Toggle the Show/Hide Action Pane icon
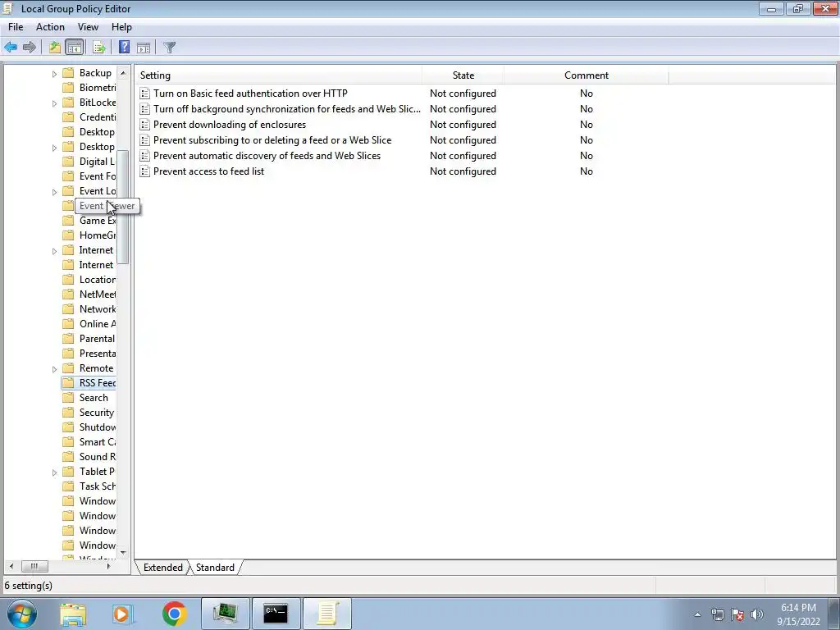The width and height of the screenshot is (840, 630). coord(144,47)
